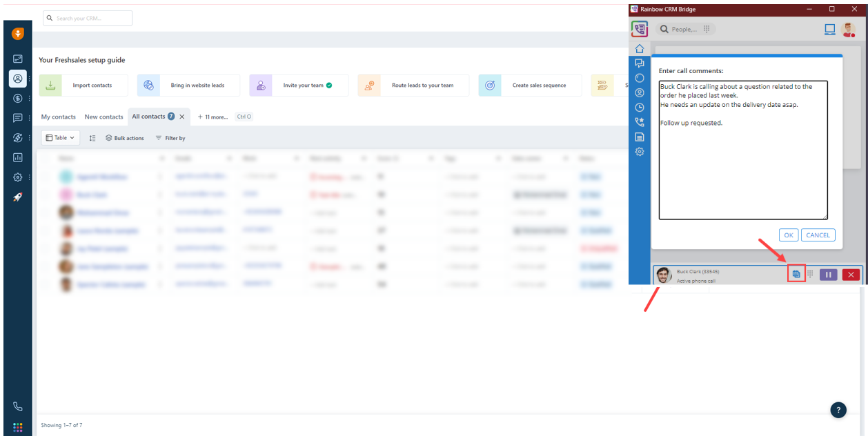Expand the Table view dropdown
Viewport: 868px width, 445px height.
pyautogui.click(x=61, y=138)
